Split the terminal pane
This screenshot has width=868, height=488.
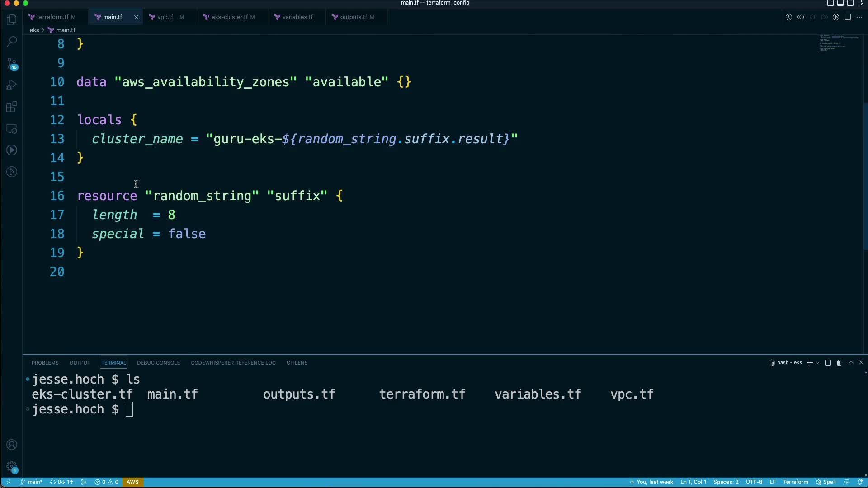828,363
